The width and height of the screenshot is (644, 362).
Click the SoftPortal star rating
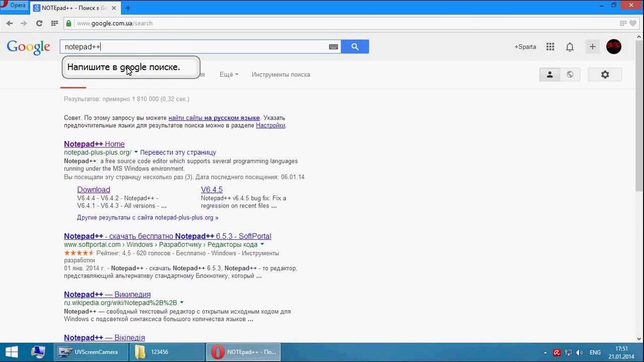tap(78, 253)
